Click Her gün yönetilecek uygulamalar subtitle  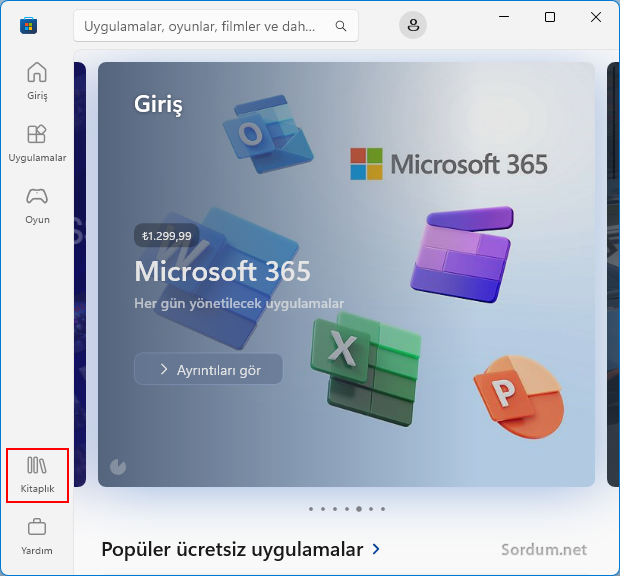click(239, 304)
